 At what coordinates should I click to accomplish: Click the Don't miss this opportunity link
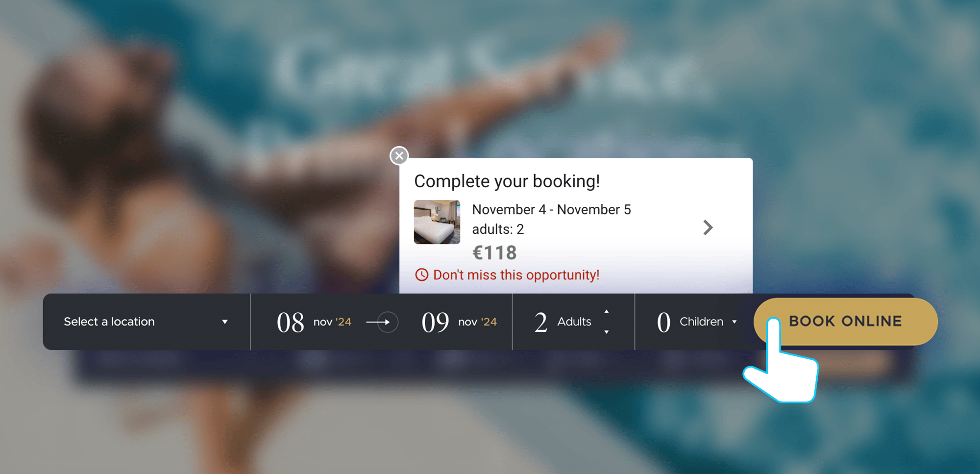click(516, 275)
